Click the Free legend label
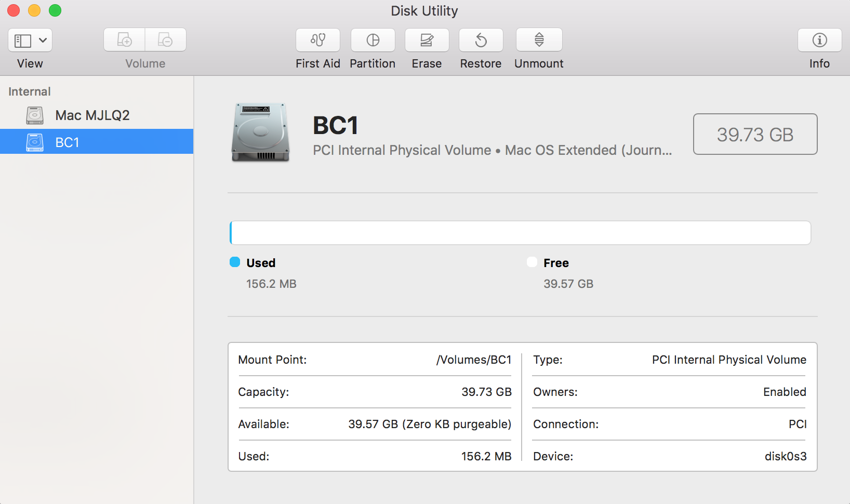Image resolution: width=850 pixels, height=504 pixels. [x=556, y=263]
